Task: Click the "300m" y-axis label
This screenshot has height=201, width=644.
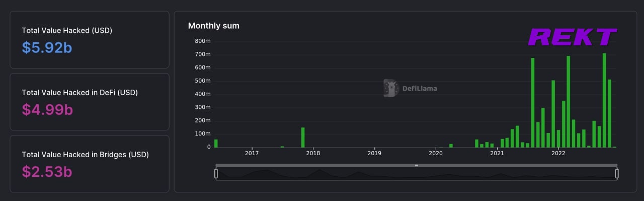Action: click(x=202, y=107)
